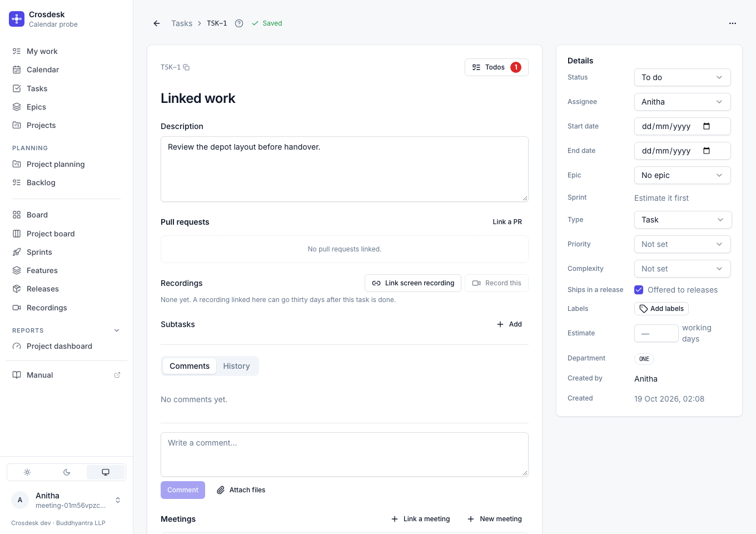
Task: Open the End date calendar picker
Action: (x=707, y=151)
